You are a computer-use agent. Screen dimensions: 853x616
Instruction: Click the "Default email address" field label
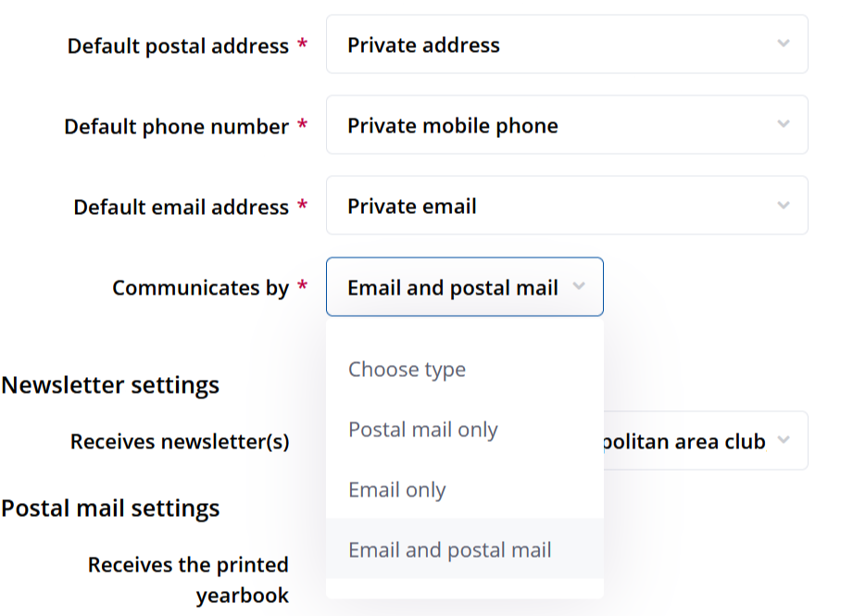pyautogui.click(x=181, y=207)
